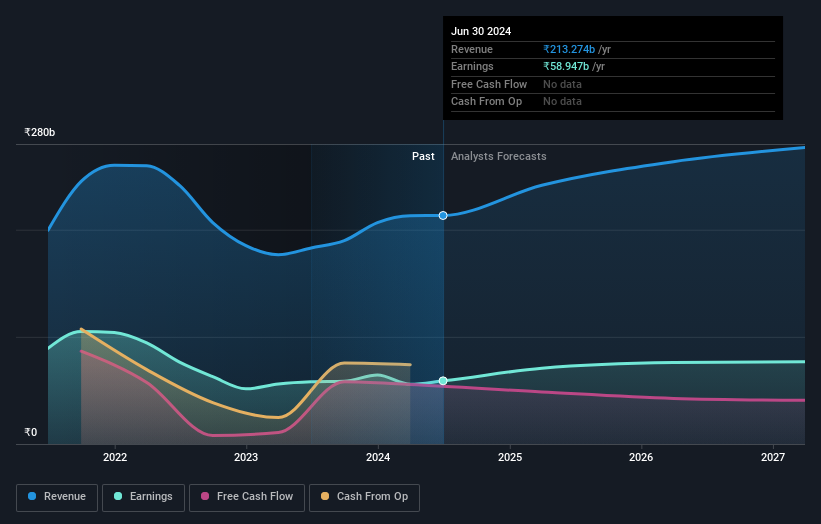
Task: Click the 2023 x-axis label
Action: pos(246,458)
